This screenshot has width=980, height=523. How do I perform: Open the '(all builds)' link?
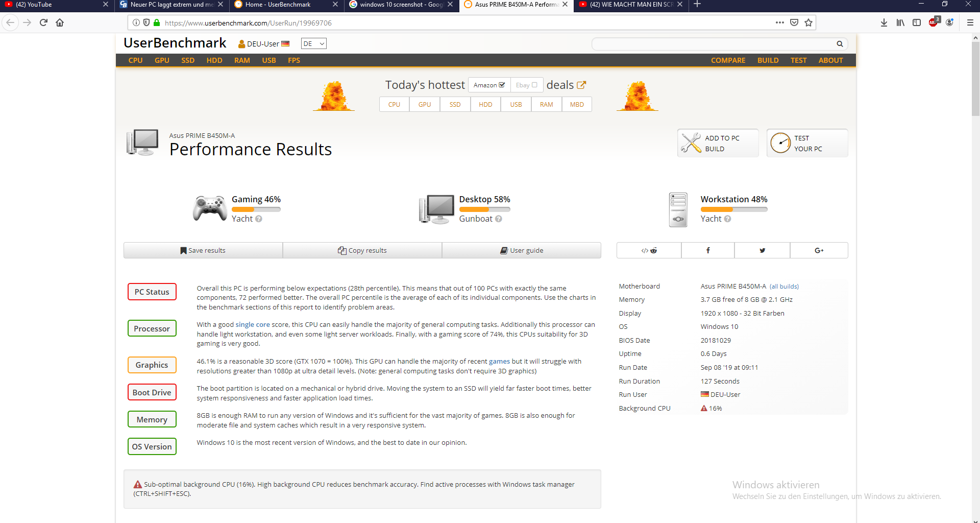point(784,287)
